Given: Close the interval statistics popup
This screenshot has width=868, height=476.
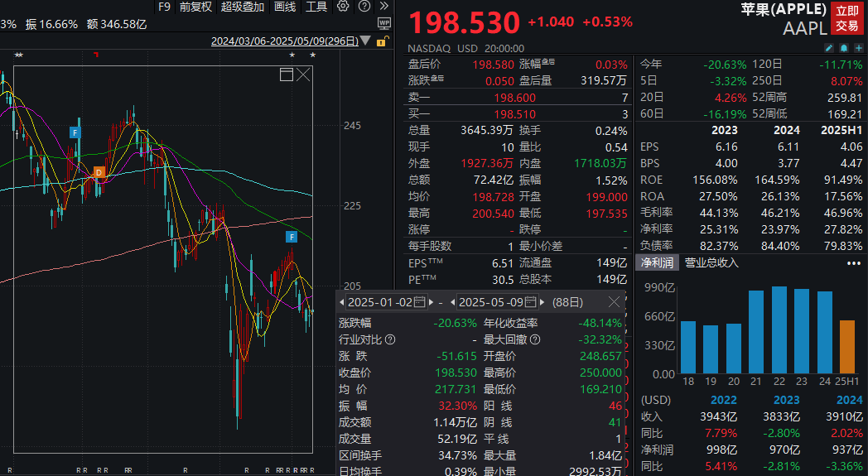Looking at the screenshot, I should point(614,301).
